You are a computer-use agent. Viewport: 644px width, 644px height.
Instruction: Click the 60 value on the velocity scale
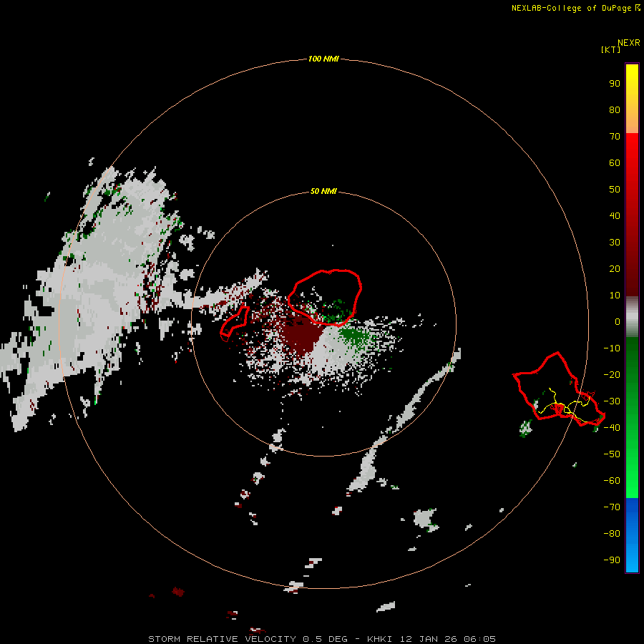tap(615, 162)
